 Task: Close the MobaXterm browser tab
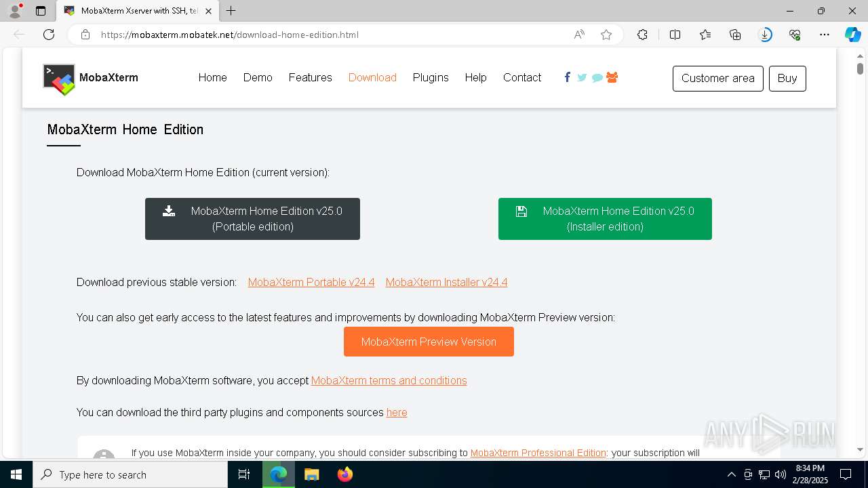[x=210, y=11]
